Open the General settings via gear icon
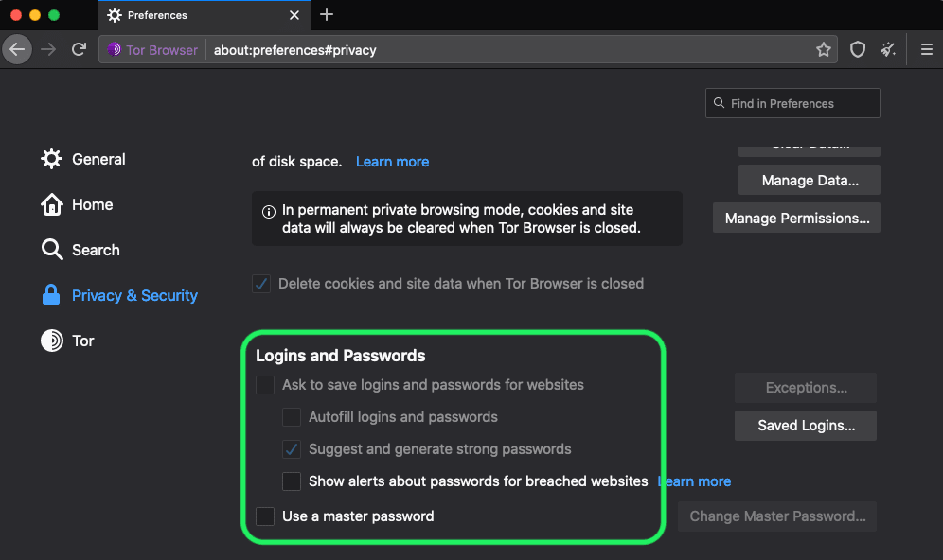The width and height of the screenshot is (943, 560). point(51,159)
